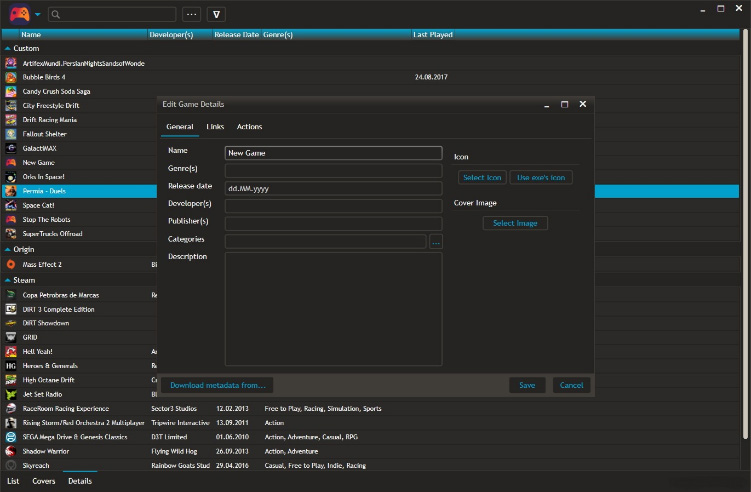Open the Playnite gamepad logo menu
751x492 pixels.
[19, 14]
